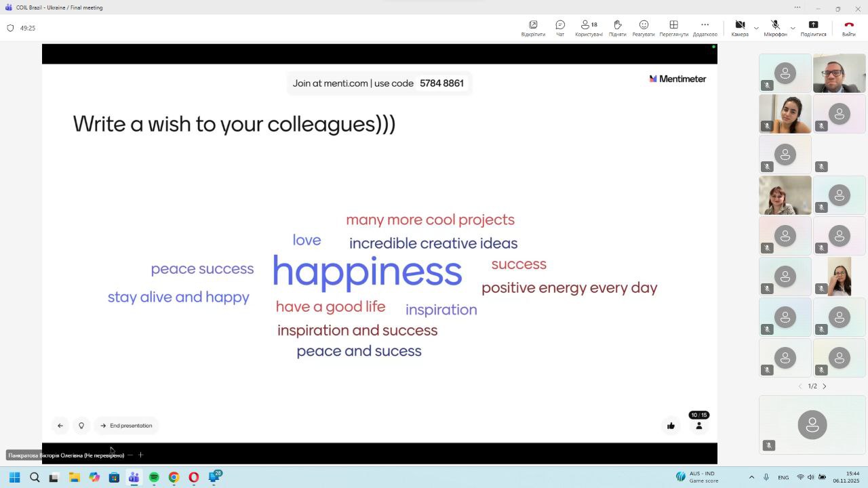Viewport: 868px width, 488px height.
Task: Raise hand with the Підняти icon
Action: (617, 25)
